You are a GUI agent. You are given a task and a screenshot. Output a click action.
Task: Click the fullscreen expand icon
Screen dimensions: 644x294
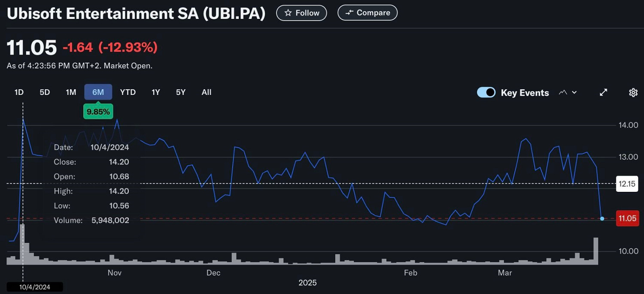603,92
